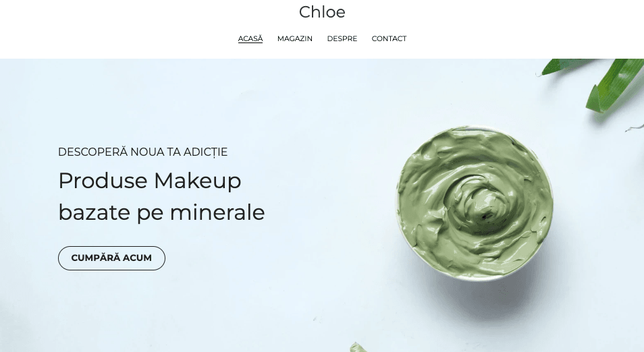644x352 pixels.
Task: Click the word Makeup in heading
Action: tap(198, 181)
